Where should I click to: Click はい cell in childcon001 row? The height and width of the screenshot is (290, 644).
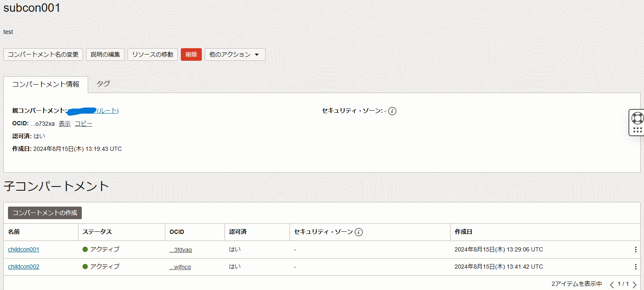point(235,249)
